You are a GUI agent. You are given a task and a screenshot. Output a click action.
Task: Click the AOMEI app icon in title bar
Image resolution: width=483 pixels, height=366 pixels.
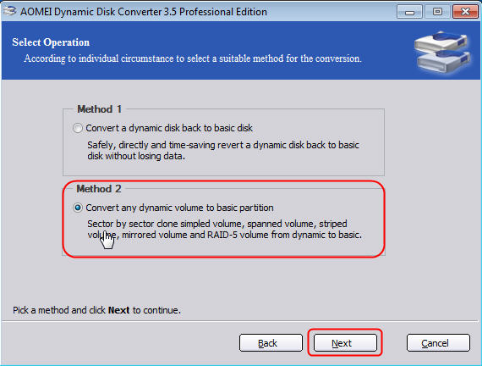click(x=10, y=11)
